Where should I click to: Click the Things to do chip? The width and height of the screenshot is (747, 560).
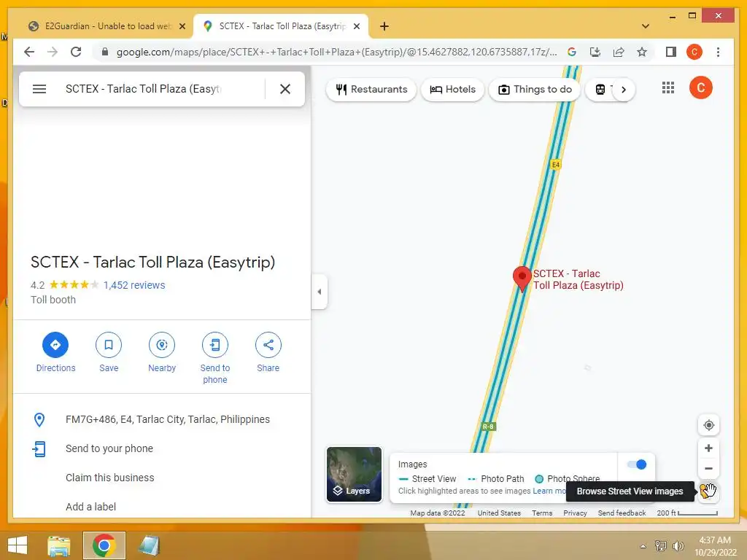point(535,90)
